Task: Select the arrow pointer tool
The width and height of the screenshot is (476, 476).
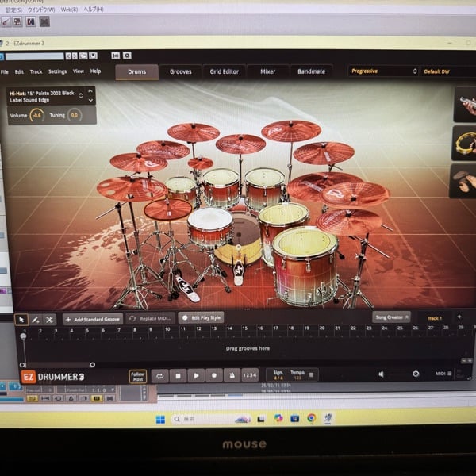Action: [x=22, y=319]
